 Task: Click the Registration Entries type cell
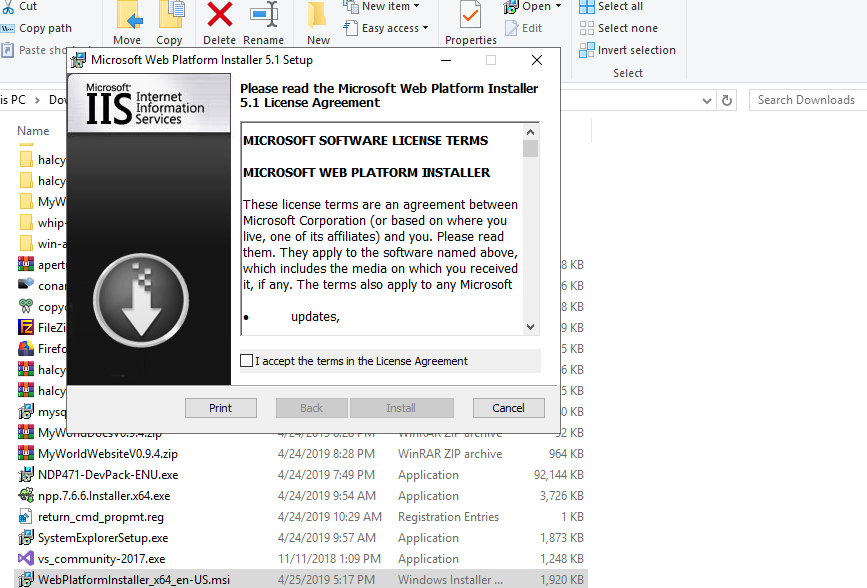click(x=448, y=517)
